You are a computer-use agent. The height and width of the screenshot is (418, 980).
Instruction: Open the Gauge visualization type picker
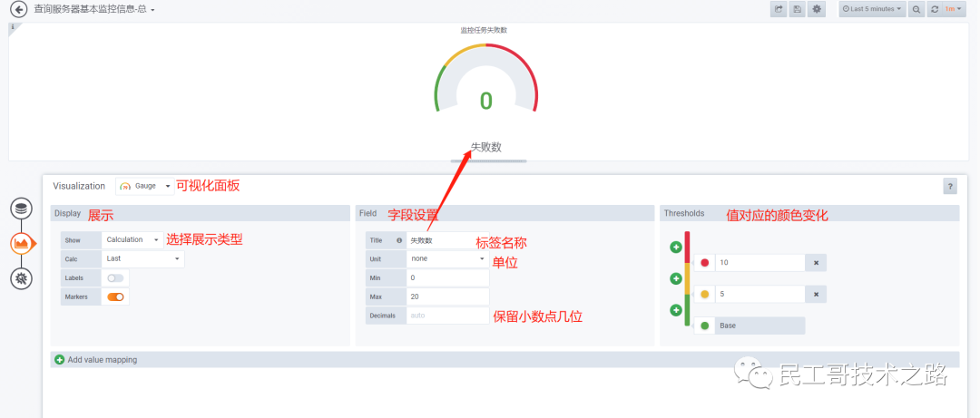click(x=145, y=186)
